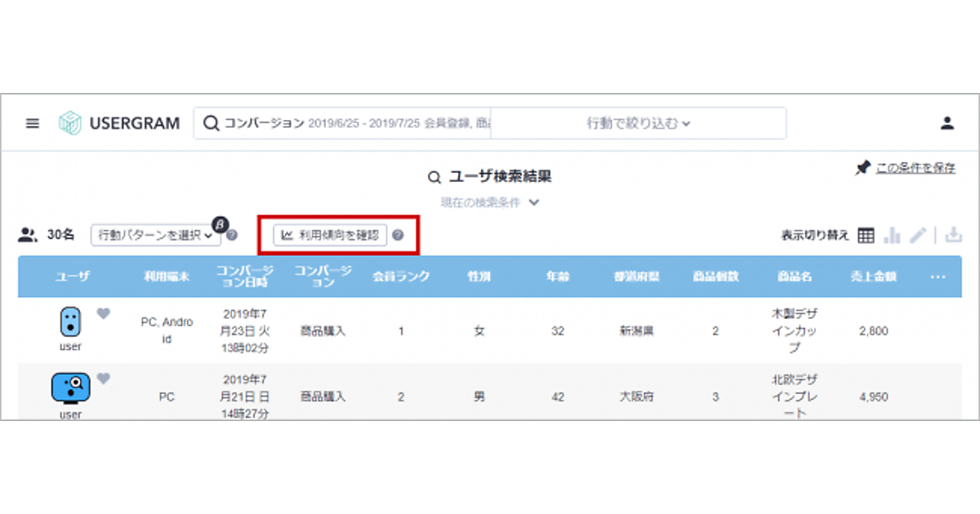Click the 30名 user count icon

coord(28,235)
